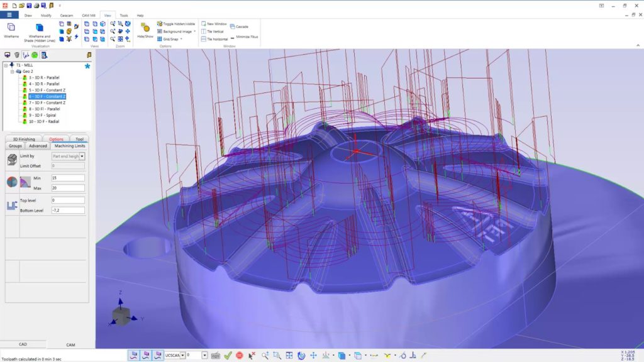
Task: Collapse the Geo 2 tree branch
Action: [x=12, y=71]
